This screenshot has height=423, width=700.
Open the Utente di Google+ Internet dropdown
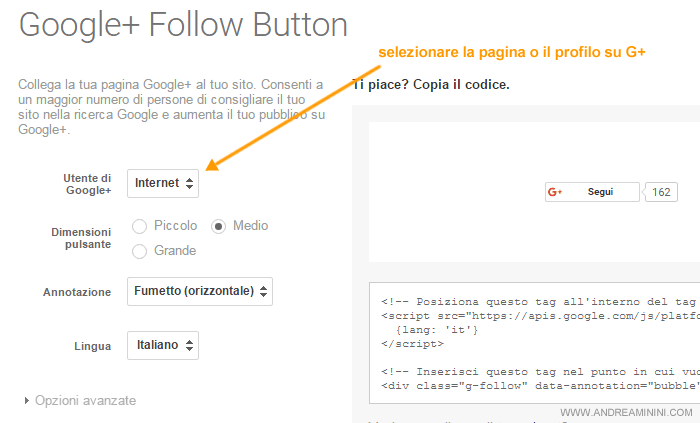click(163, 183)
